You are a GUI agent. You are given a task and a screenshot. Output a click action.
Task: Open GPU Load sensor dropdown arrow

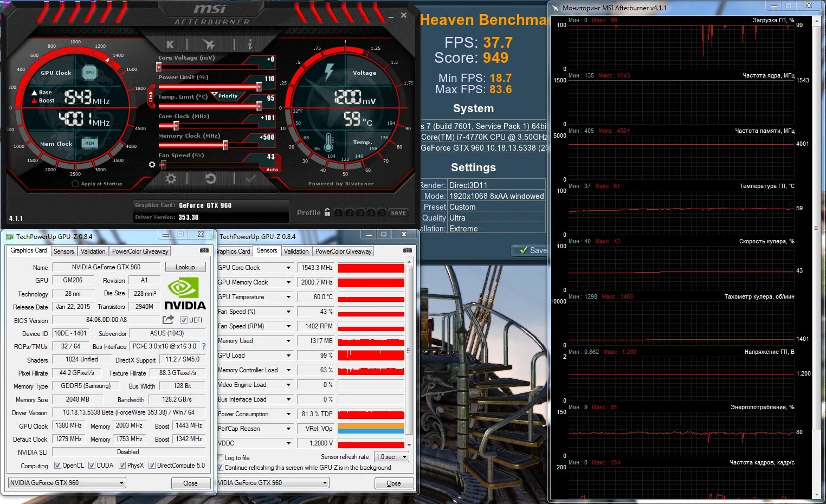288,356
